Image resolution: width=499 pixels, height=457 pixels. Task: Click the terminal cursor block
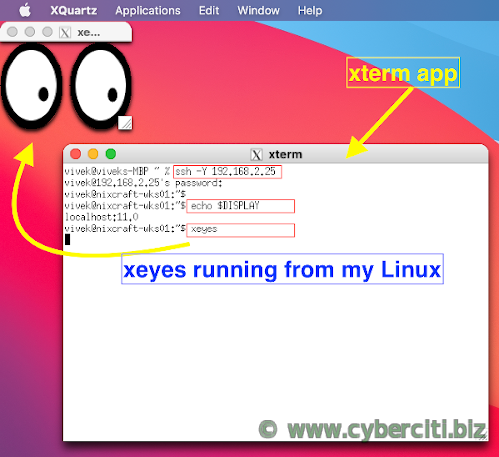click(67, 239)
